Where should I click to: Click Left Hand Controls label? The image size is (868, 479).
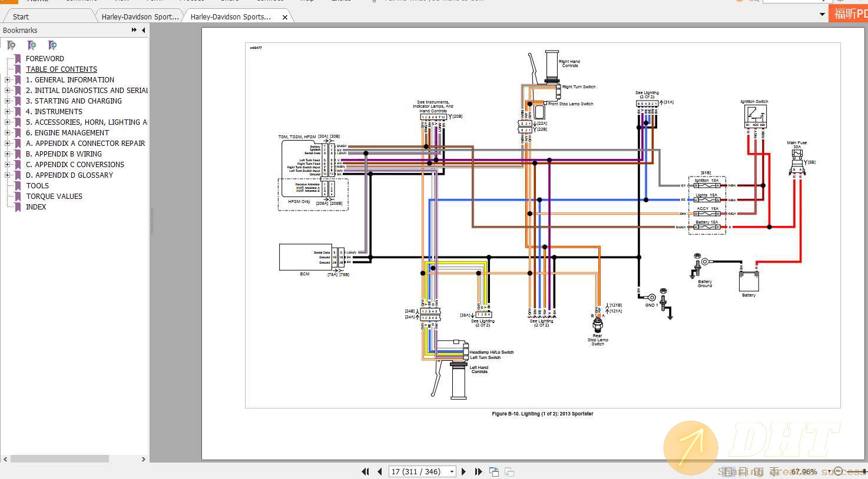[479, 370]
